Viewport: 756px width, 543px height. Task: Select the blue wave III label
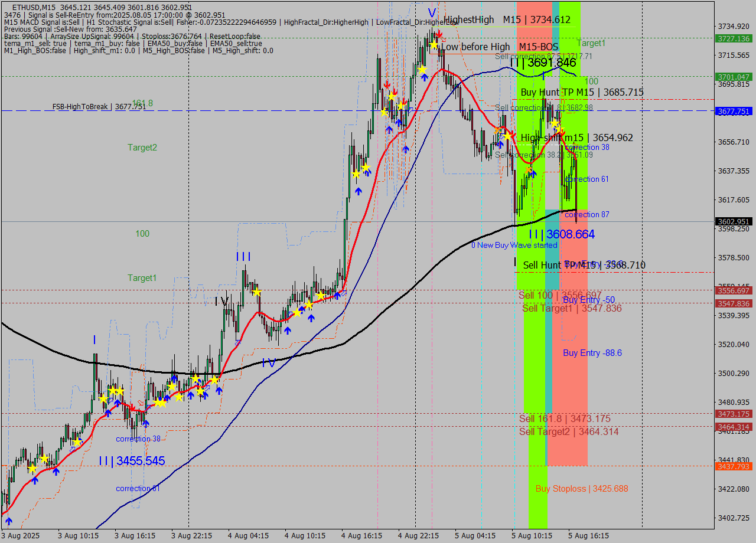pos(243,257)
